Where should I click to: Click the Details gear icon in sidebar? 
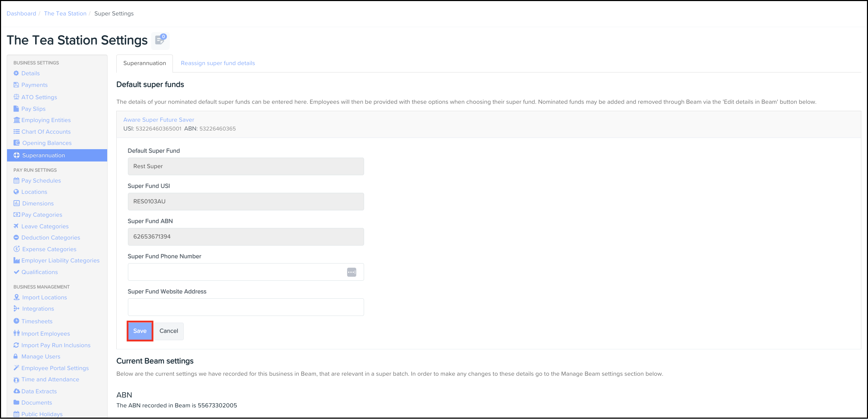[x=16, y=73]
